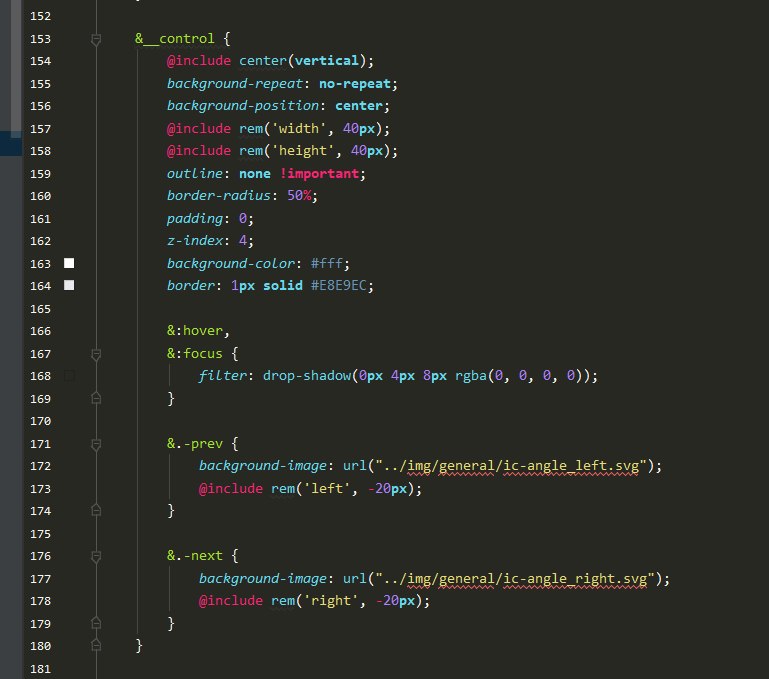Click the 'width' string argument
The height and width of the screenshot is (679, 769).
[x=299, y=129]
